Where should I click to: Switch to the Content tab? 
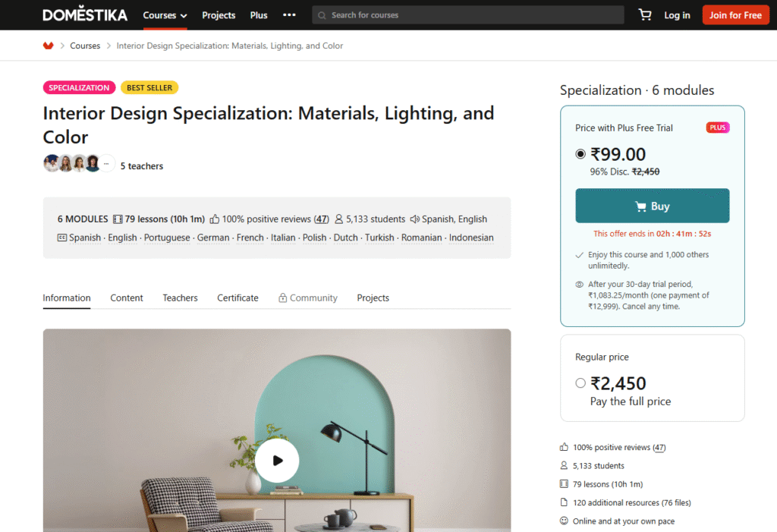click(127, 298)
